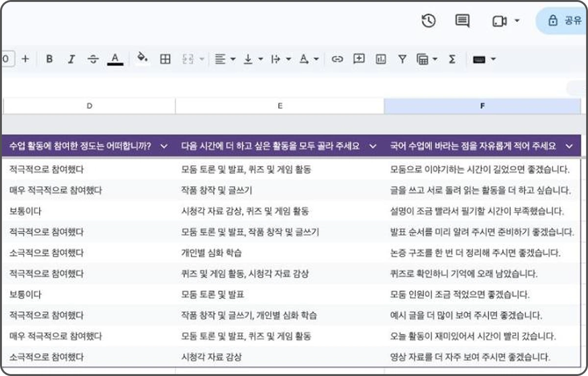The image size is (588, 376).
Task: Select cell '시청각 자료 감상' alone
Action: pos(280,357)
